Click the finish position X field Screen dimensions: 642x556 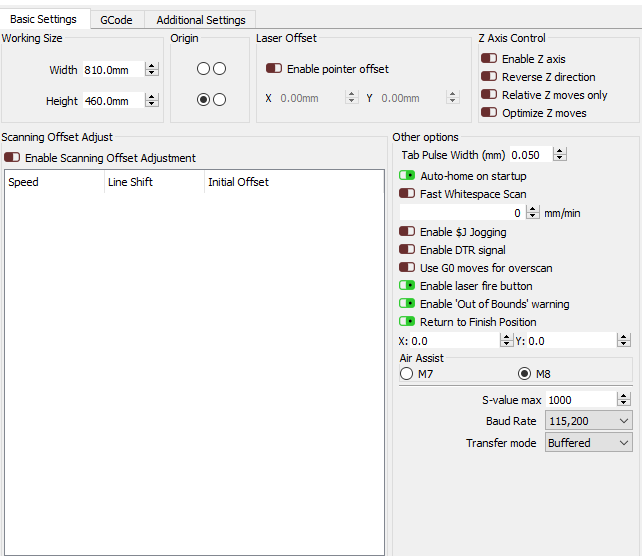tap(454, 341)
